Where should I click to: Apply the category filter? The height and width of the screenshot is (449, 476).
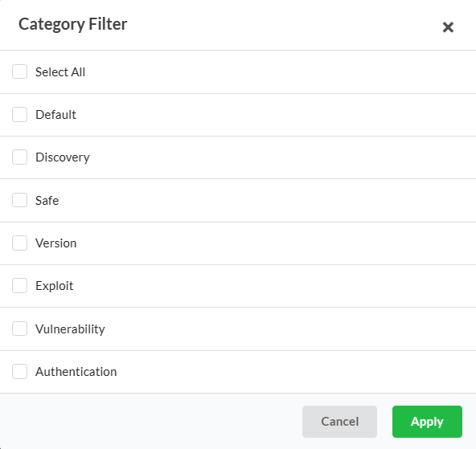coord(427,422)
